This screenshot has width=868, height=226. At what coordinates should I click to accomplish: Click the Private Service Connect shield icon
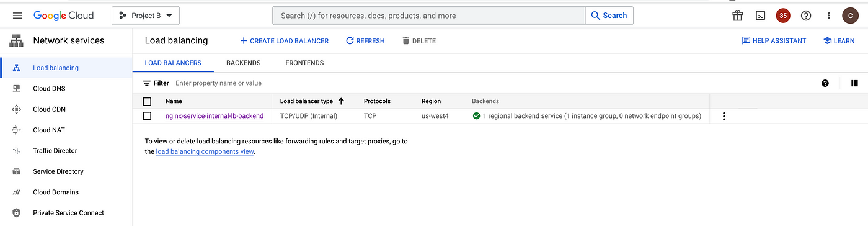point(17,213)
